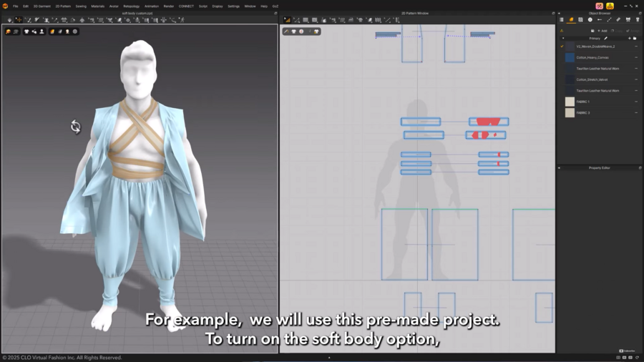644x362 pixels.
Task: Click the save icon left of Add button
Action: pyautogui.click(x=592, y=31)
